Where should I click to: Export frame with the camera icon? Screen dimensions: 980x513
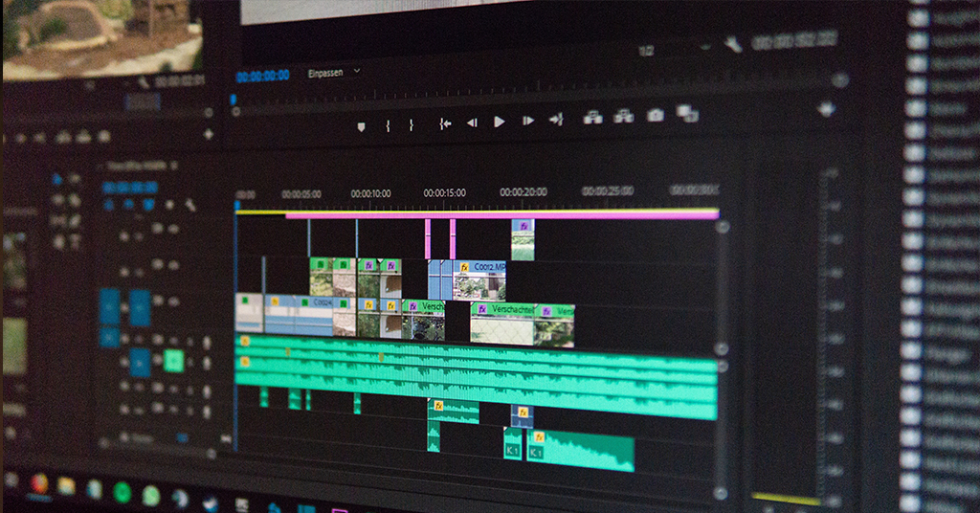(655, 115)
